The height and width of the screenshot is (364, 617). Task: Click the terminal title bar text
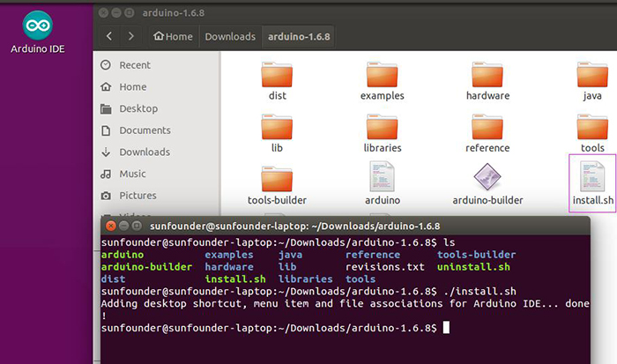(295, 227)
